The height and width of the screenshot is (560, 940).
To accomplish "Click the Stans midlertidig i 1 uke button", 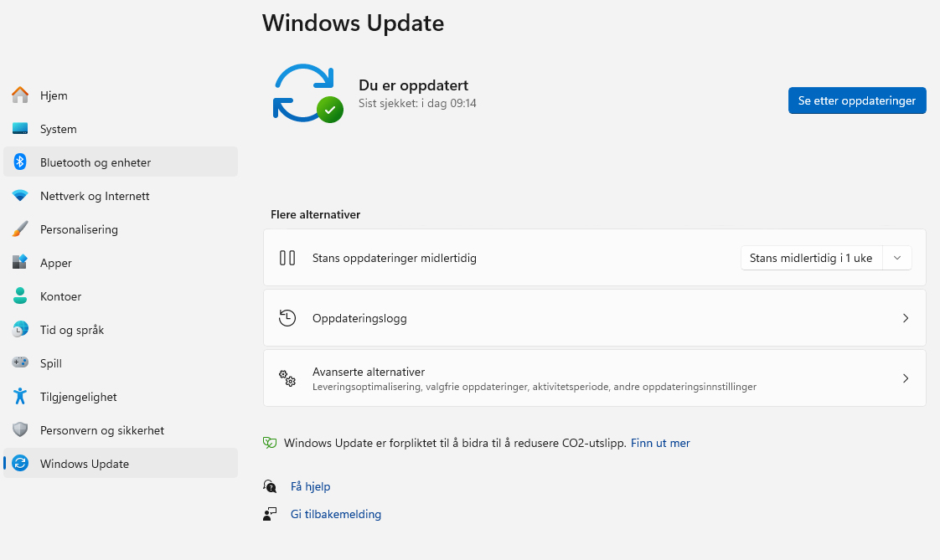I will click(x=810, y=258).
